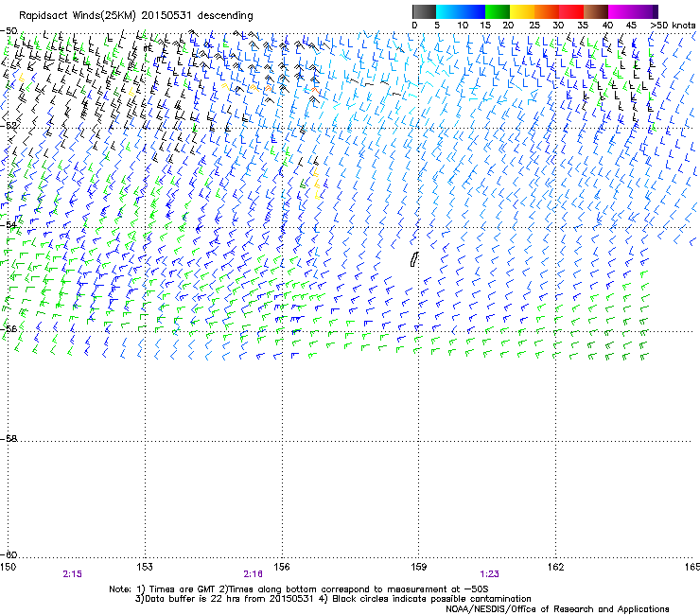Click the longitude label 150
700x615 pixels.
coord(8,567)
